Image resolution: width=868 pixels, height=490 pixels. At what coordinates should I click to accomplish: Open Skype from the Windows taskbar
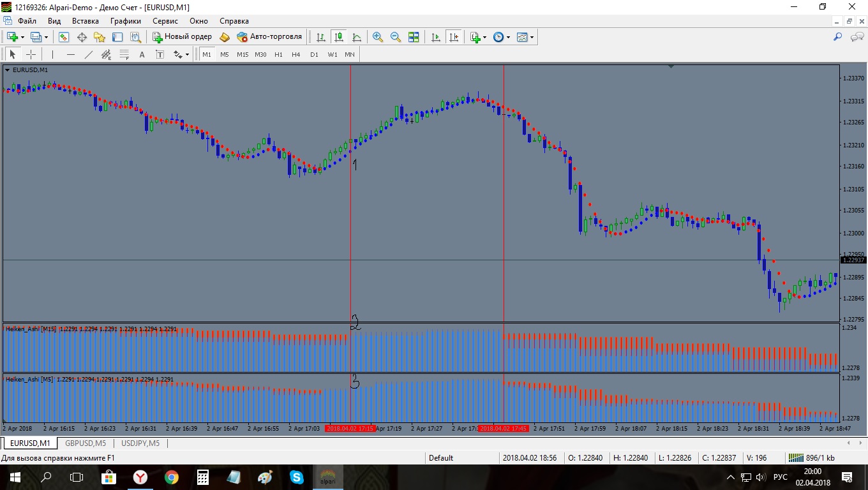click(x=296, y=477)
